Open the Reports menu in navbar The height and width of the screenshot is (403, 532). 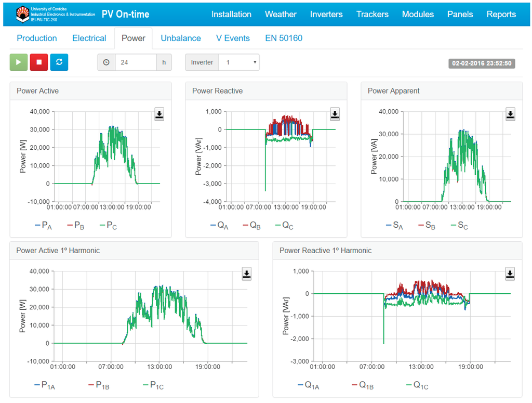click(501, 14)
